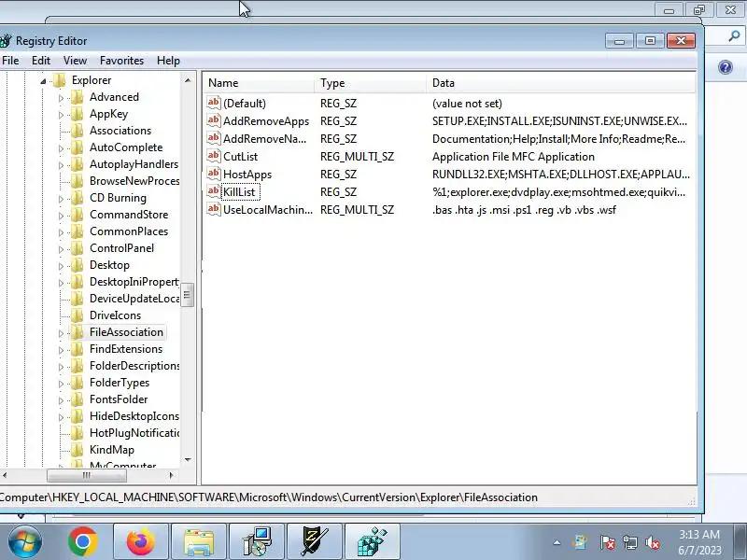Open Windows Explorer from the taskbar
This screenshot has height=560, width=747.
pyautogui.click(x=199, y=542)
